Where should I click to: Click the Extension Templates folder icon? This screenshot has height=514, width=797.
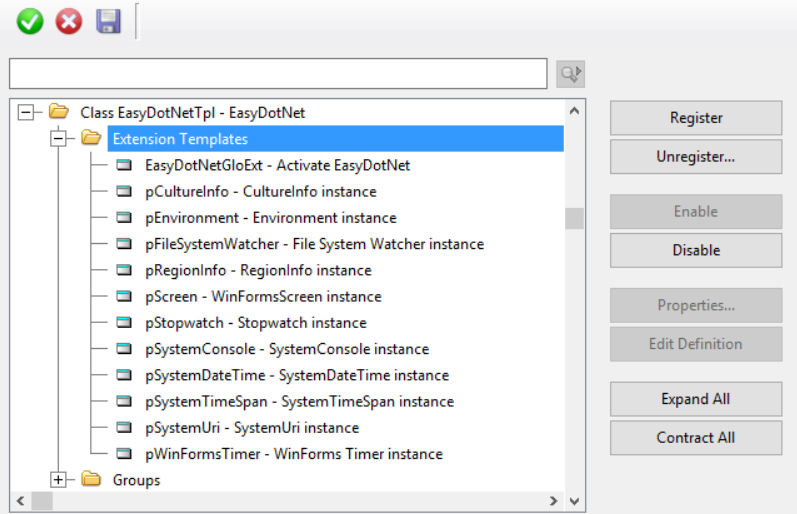91,137
